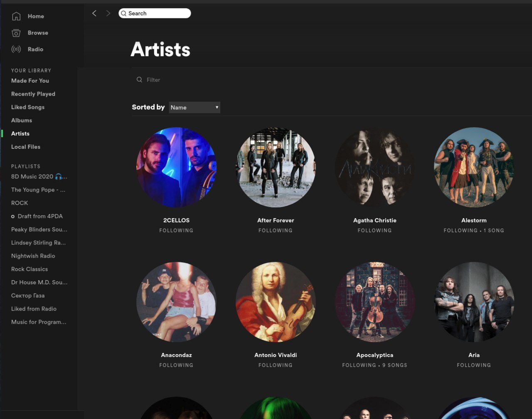Viewport: 532px width, 419px height.
Task: Click the Apocalyptica artist name
Action: tap(375, 355)
